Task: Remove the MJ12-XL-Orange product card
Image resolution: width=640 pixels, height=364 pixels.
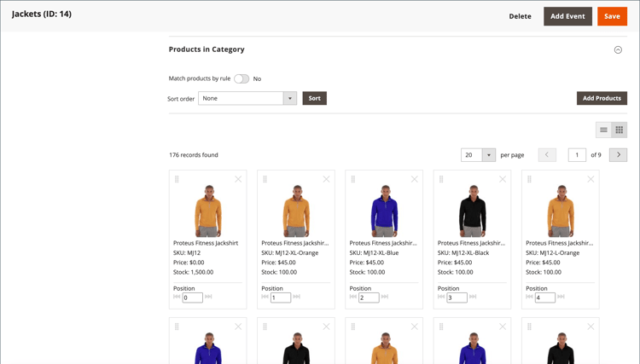Action: pyautogui.click(x=327, y=179)
